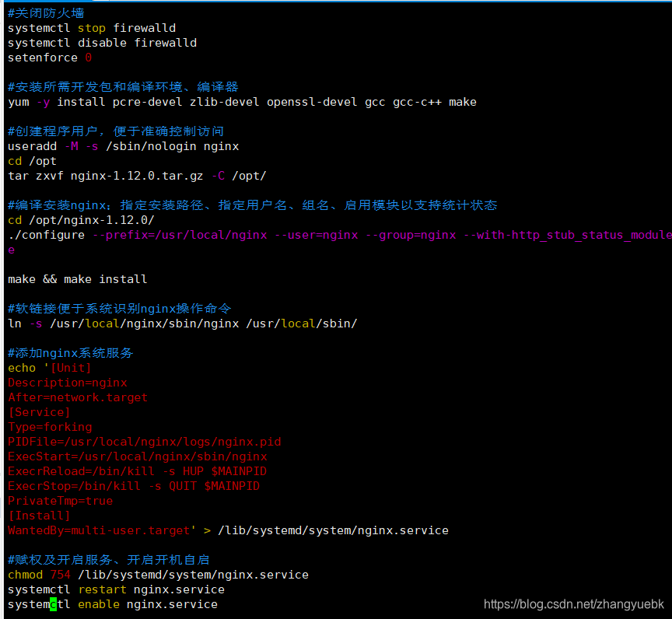Viewport: 672px width, 619px height.
Task: Click the 'ExecStart=/usr/local/nginx/sbin/nginx' line
Action: tap(138, 456)
